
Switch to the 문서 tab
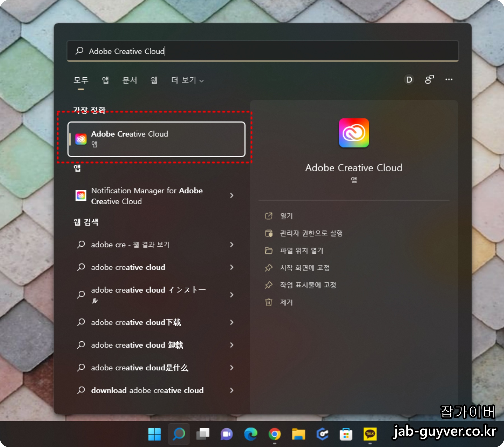pyautogui.click(x=130, y=80)
